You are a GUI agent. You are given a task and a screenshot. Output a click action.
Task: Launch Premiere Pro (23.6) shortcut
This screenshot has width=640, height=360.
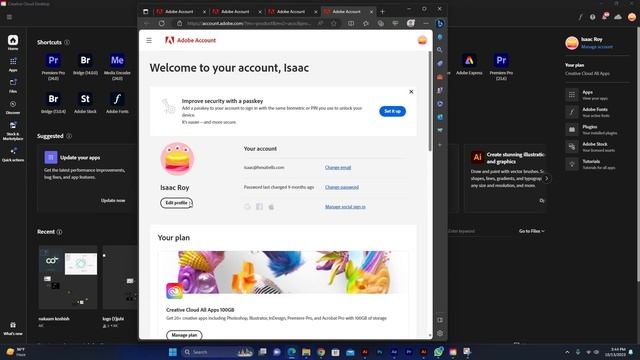501,66
